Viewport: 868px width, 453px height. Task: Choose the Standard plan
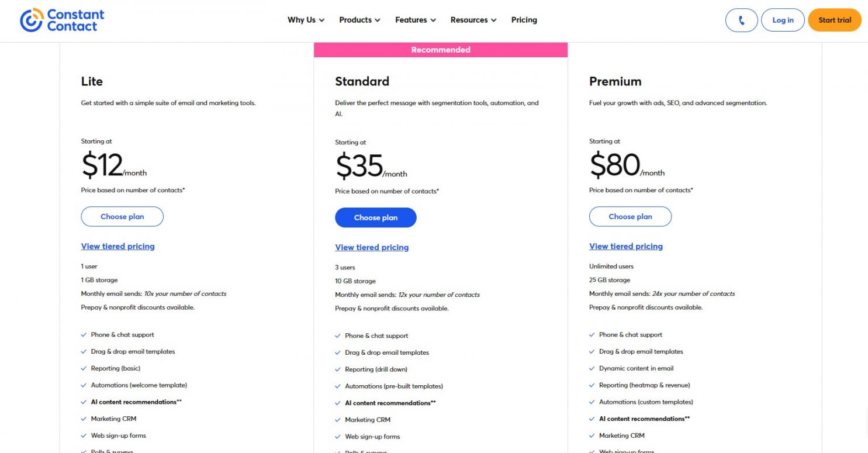coord(376,218)
